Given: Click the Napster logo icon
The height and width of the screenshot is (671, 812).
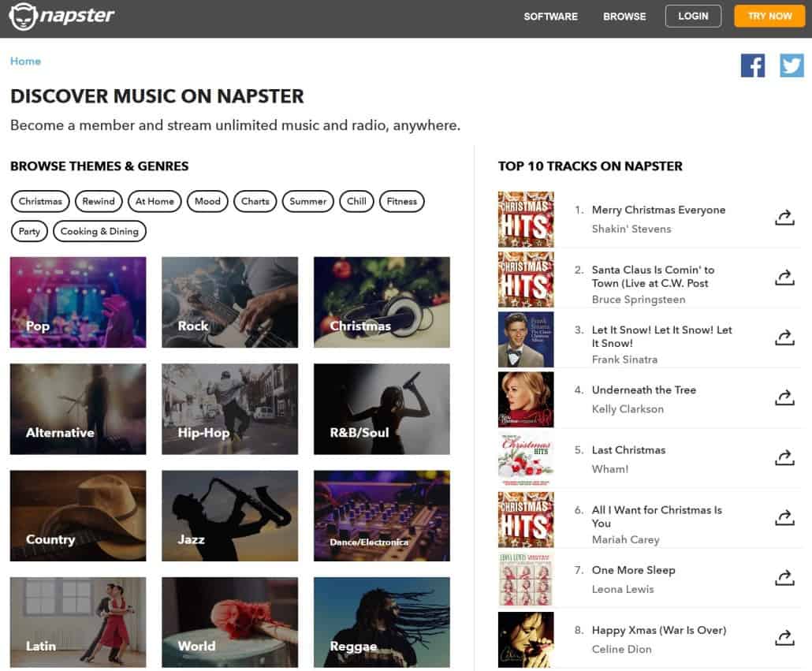Looking at the screenshot, I should point(24,16).
